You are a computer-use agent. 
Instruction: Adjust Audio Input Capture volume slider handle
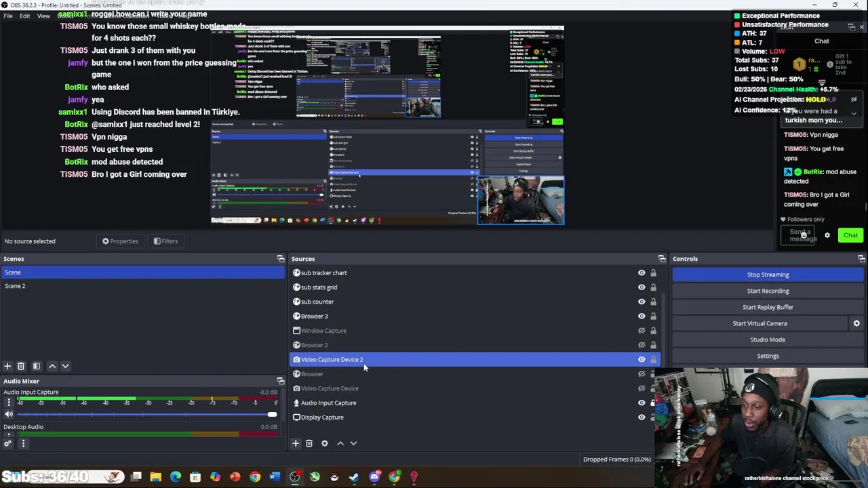[272, 414]
